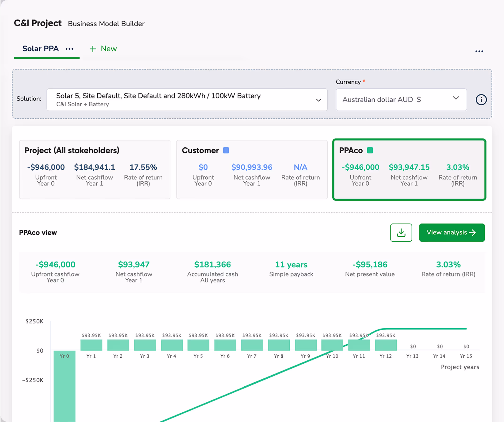Open the Currency dropdown chevron
Screen dimensions: 504x422
tap(456, 98)
